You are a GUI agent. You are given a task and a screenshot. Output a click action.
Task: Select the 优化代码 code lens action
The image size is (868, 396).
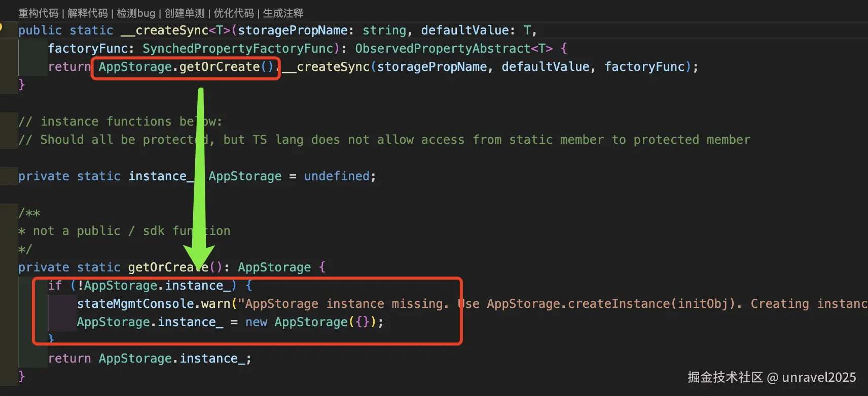[233, 13]
